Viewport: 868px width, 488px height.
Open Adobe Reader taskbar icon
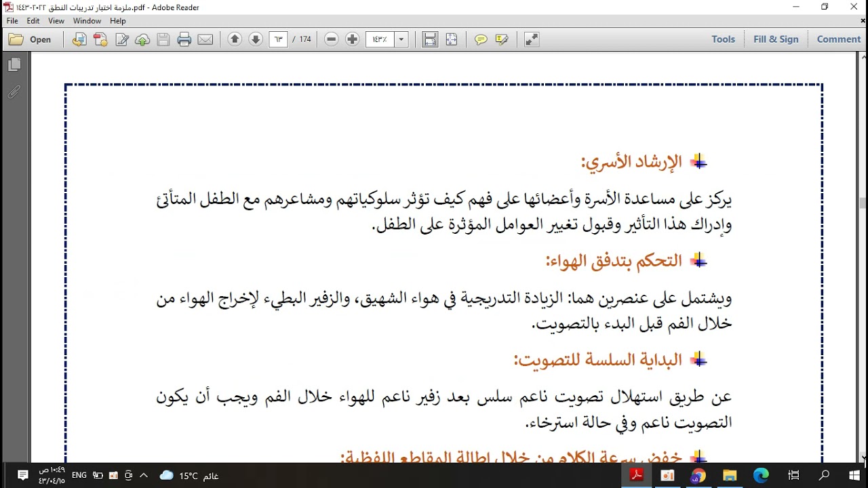click(x=637, y=476)
